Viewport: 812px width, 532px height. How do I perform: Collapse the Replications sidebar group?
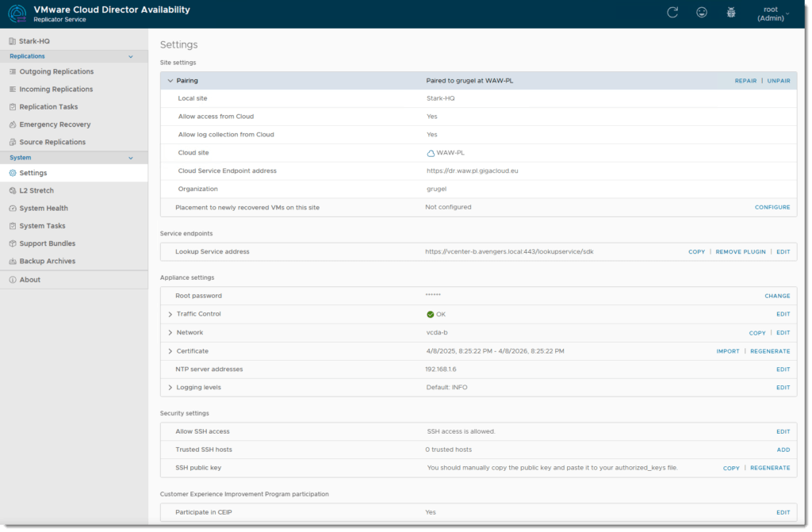131,56
